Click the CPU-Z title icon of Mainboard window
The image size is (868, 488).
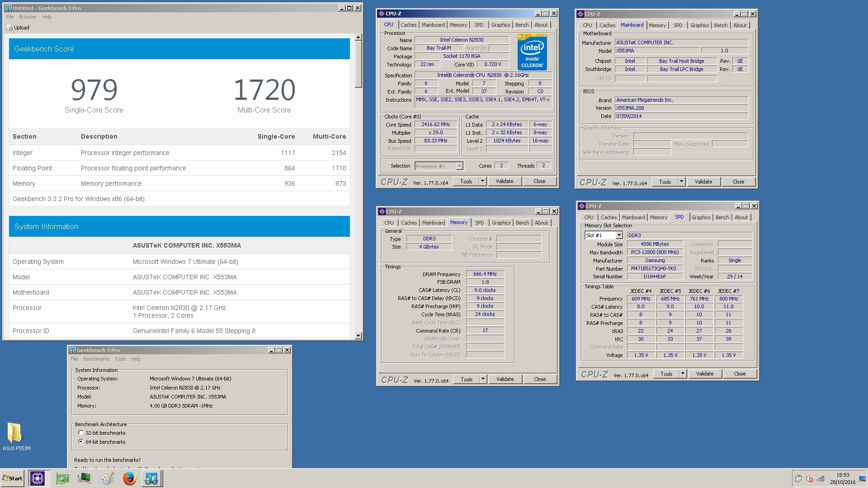click(580, 14)
